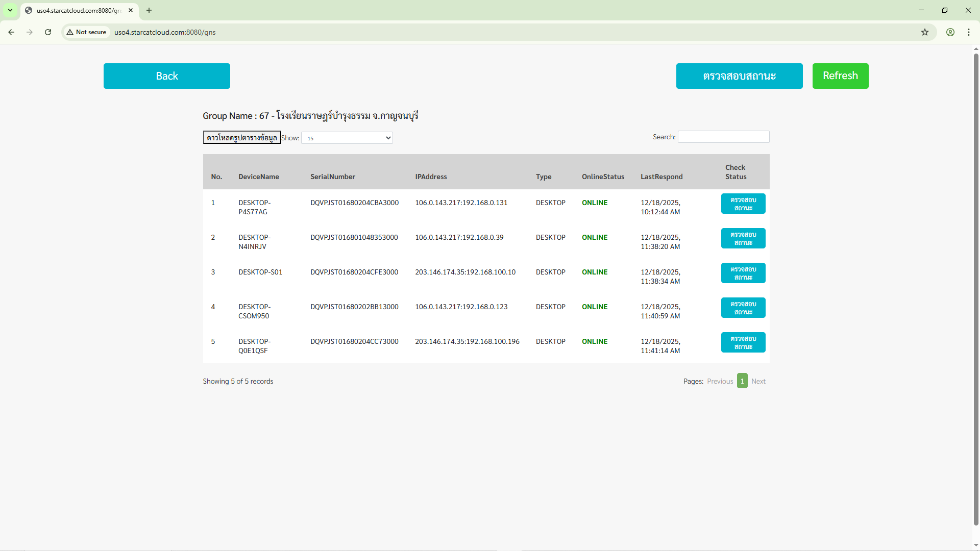Bookmark page with the star icon

[x=924, y=32]
